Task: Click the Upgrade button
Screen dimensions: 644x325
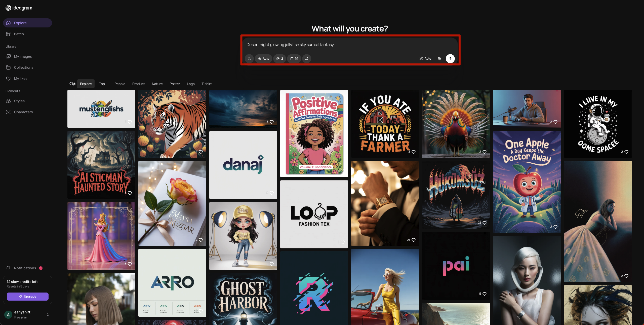Action: point(28,297)
